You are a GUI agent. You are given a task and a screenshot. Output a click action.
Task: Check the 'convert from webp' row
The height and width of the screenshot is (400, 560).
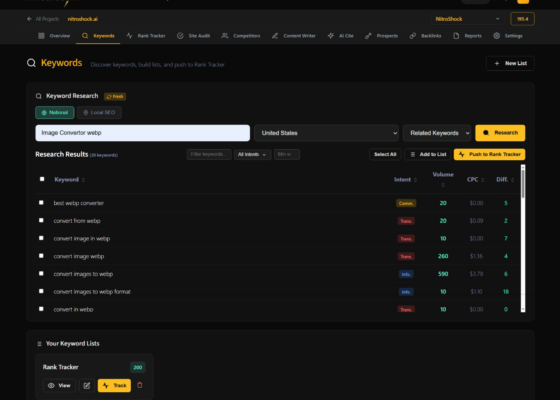point(41,220)
